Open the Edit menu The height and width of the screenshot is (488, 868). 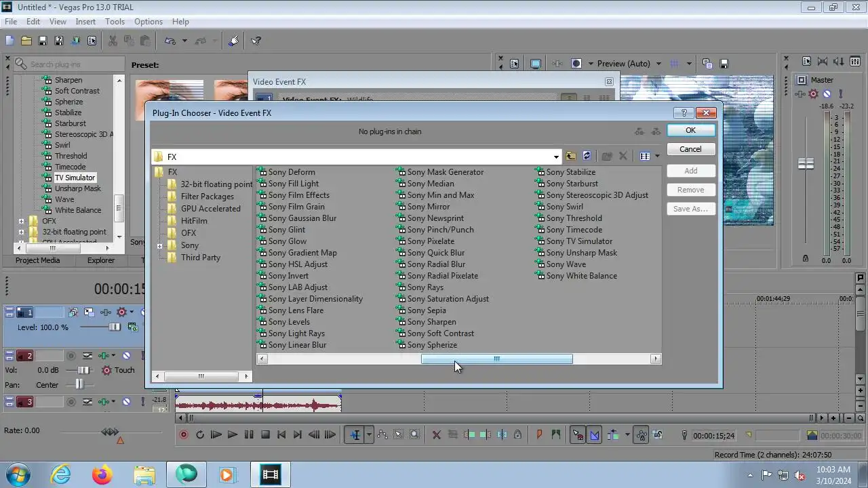click(x=33, y=22)
